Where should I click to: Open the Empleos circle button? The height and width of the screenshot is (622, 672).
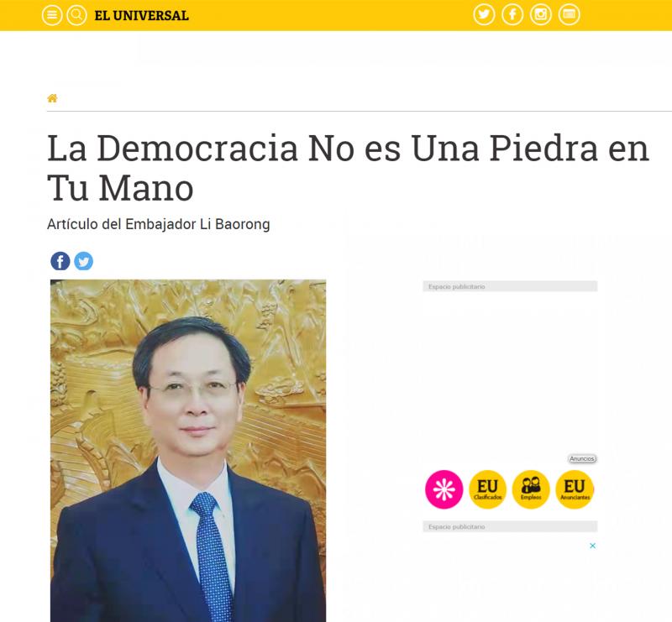tap(531, 489)
